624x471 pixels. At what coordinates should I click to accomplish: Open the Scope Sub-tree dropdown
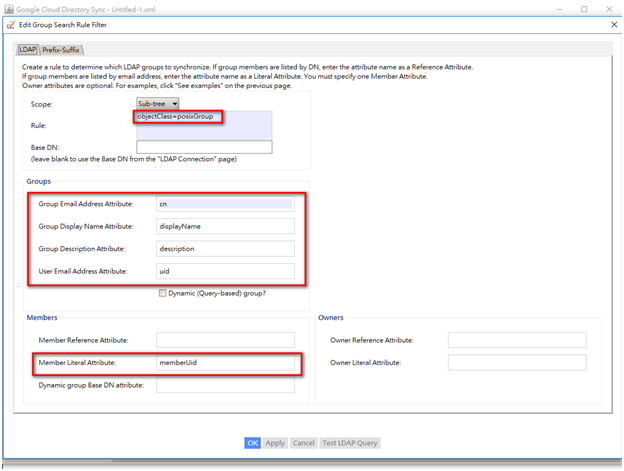[x=157, y=103]
